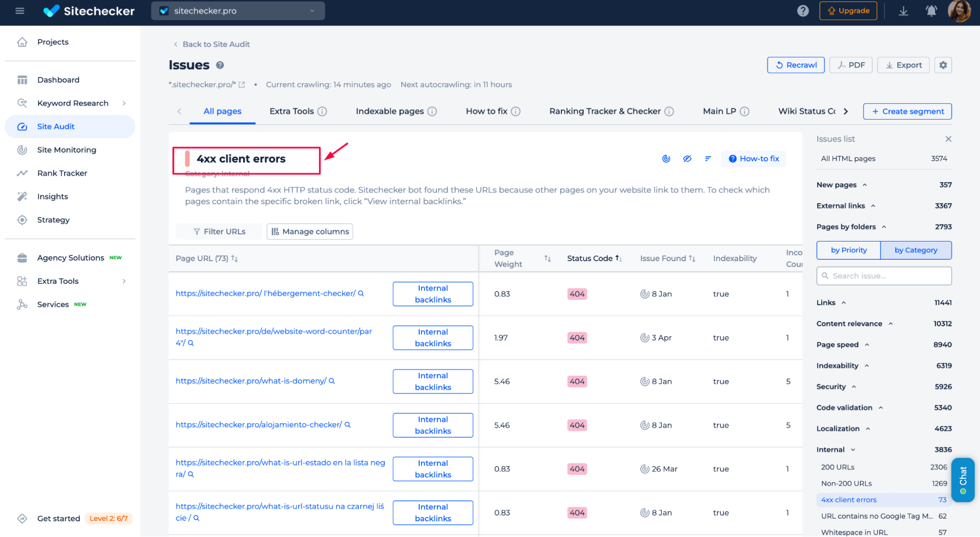Click the Sitechecker logo
The height and width of the screenshot is (537, 980).
[x=89, y=11]
